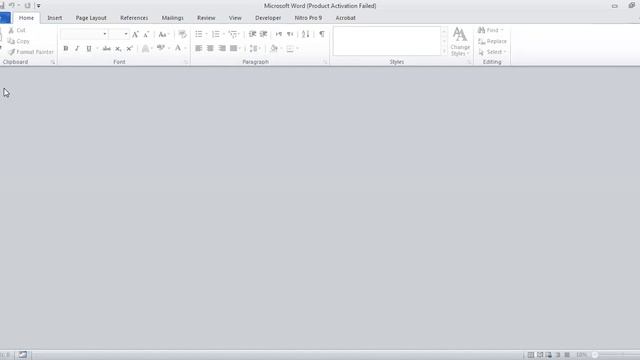Screen dimensions: 640x360
Task: Click the Undo button in Quick Access
Action: [11, 6]
